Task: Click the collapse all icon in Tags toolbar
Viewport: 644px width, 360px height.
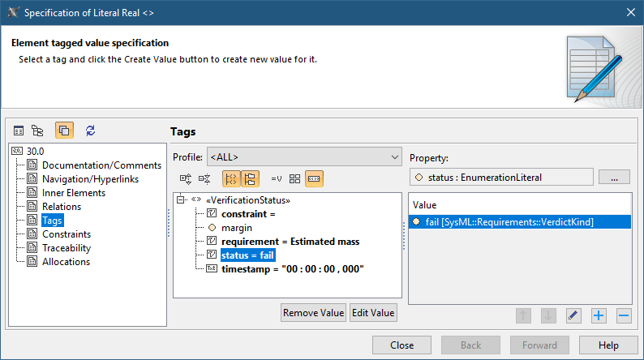Action: tap(205, 178)
